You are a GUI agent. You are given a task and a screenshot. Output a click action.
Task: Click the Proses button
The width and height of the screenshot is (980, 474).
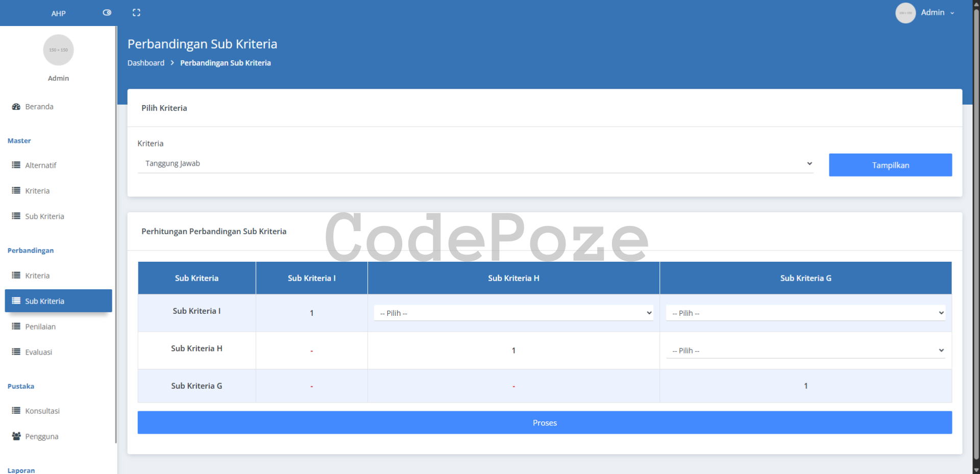(x=545, y=422)
